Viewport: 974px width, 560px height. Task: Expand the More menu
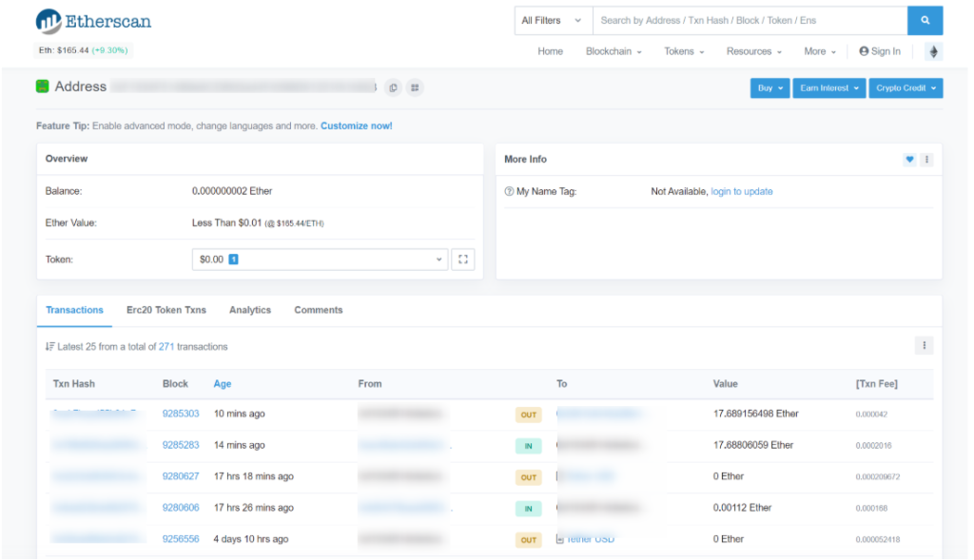click(820, 51)
